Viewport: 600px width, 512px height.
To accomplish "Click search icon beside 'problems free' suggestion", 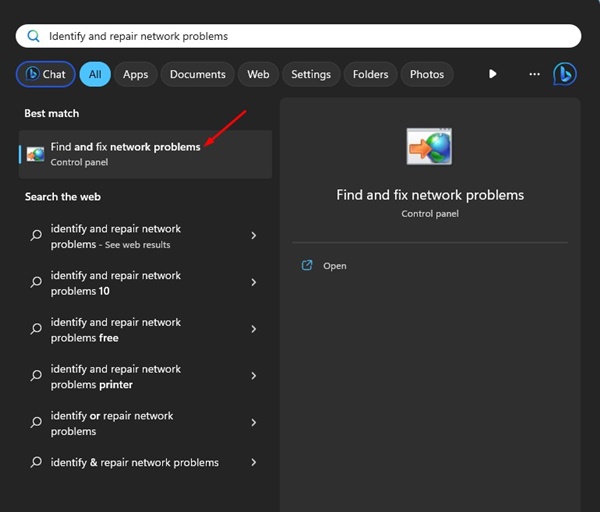I will [36, 330].
